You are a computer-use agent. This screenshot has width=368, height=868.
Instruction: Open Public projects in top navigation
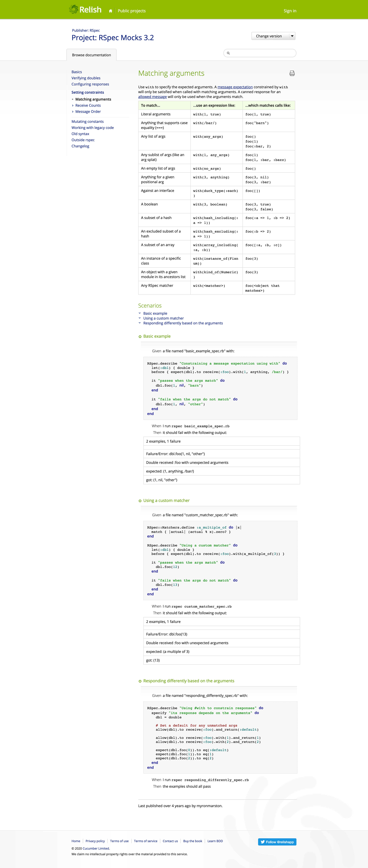(x=132, y=11)
